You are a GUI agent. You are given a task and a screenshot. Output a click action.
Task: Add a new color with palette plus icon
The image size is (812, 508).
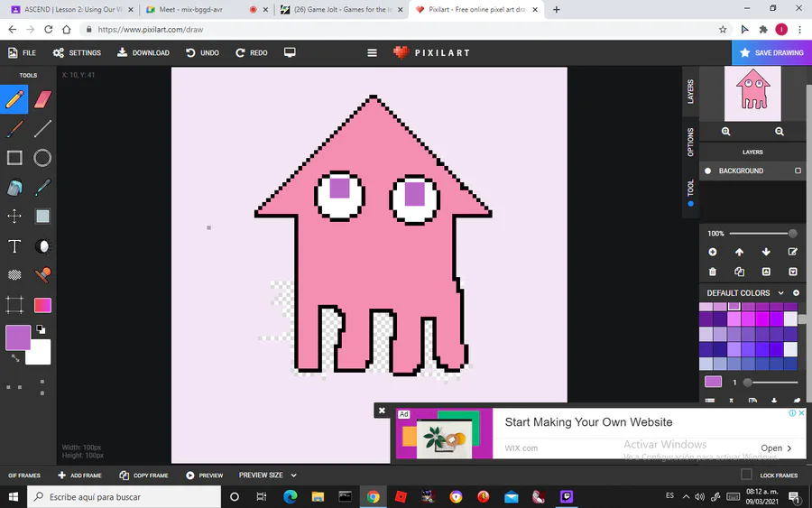(x=797, y=293)
